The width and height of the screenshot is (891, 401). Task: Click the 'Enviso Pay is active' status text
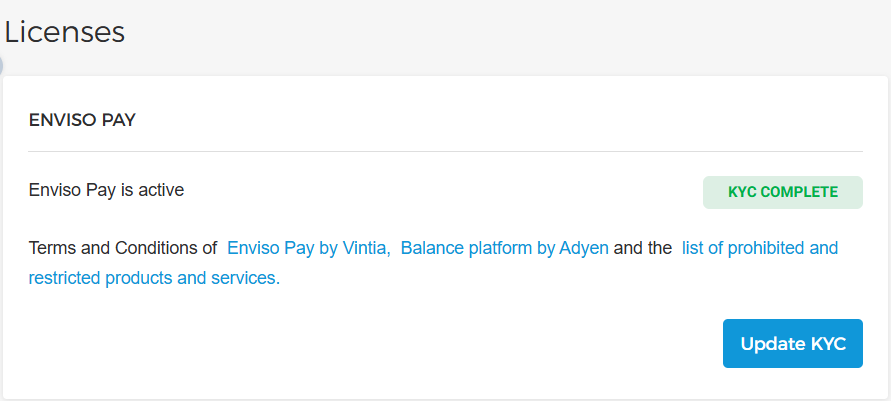(106, 189)
